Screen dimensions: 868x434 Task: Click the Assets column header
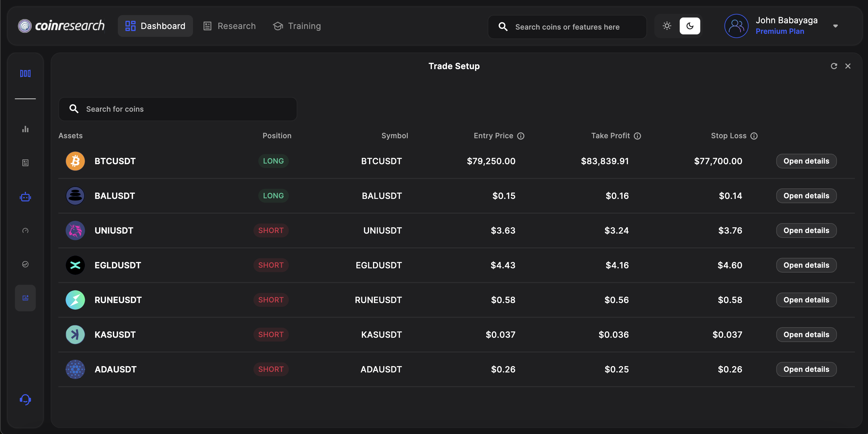click(x=70, y=136)
